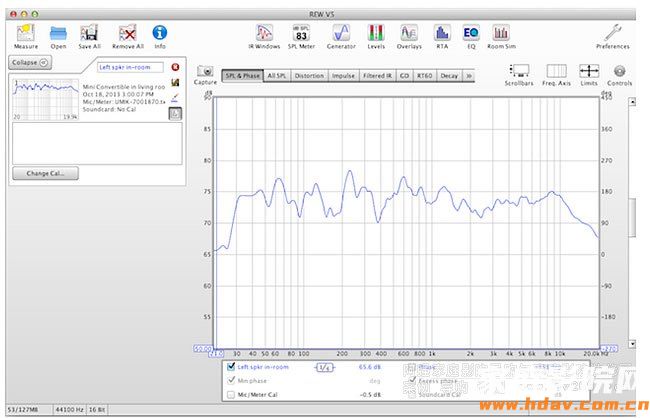The image size is (650, 418).
Task: Click the measurement's trace color pen icon
Action: (x=175, y=98)
